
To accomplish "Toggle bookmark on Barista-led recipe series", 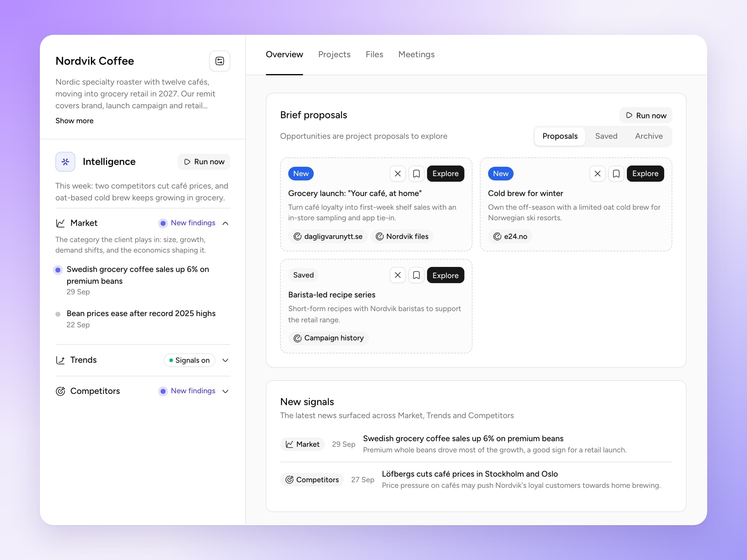I will click(416, 275).
